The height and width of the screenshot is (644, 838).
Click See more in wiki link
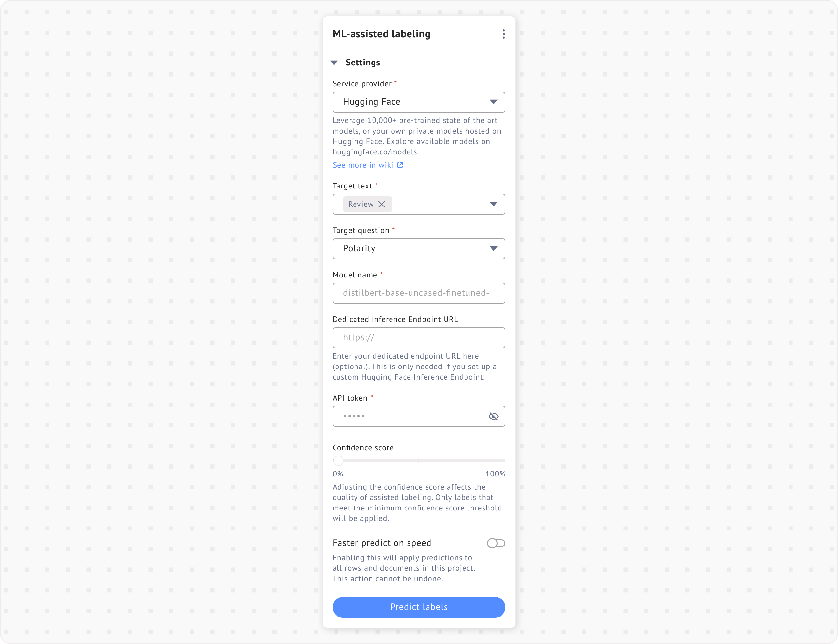click(x=363, y=165)
